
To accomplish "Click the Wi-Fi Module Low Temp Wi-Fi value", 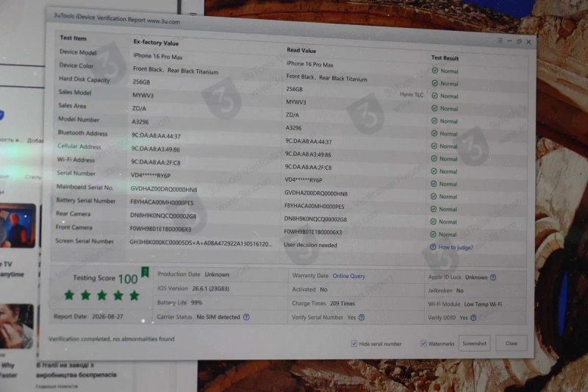I will pos(483,304).
